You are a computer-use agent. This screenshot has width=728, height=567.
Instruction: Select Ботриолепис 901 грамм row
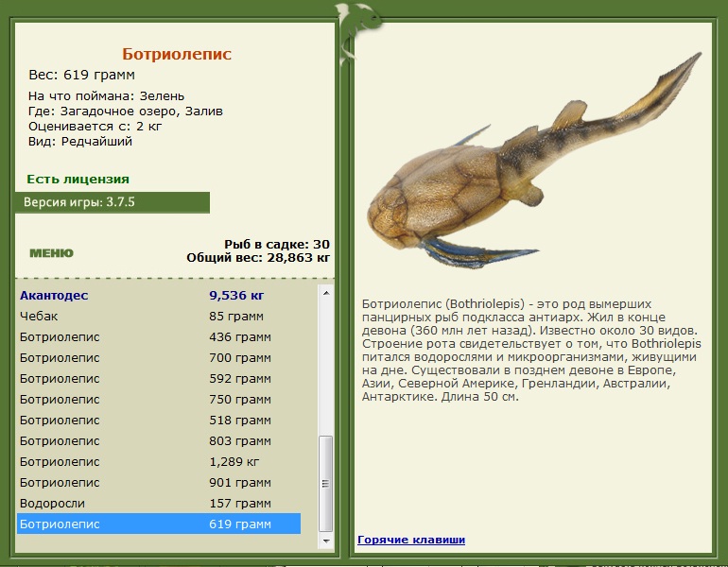[x=159, y=483]
